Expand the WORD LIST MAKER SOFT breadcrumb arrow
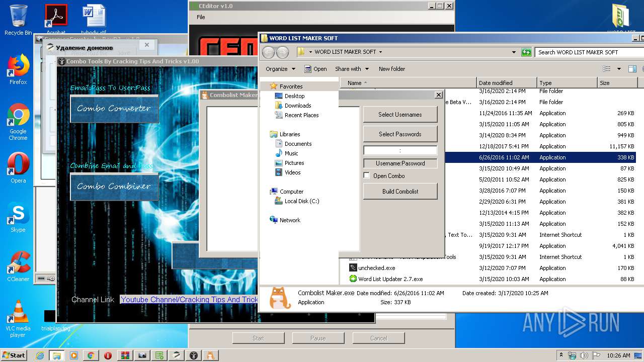Screen dimensions: 644x362 pyautogui.click(x=380, y=52)
